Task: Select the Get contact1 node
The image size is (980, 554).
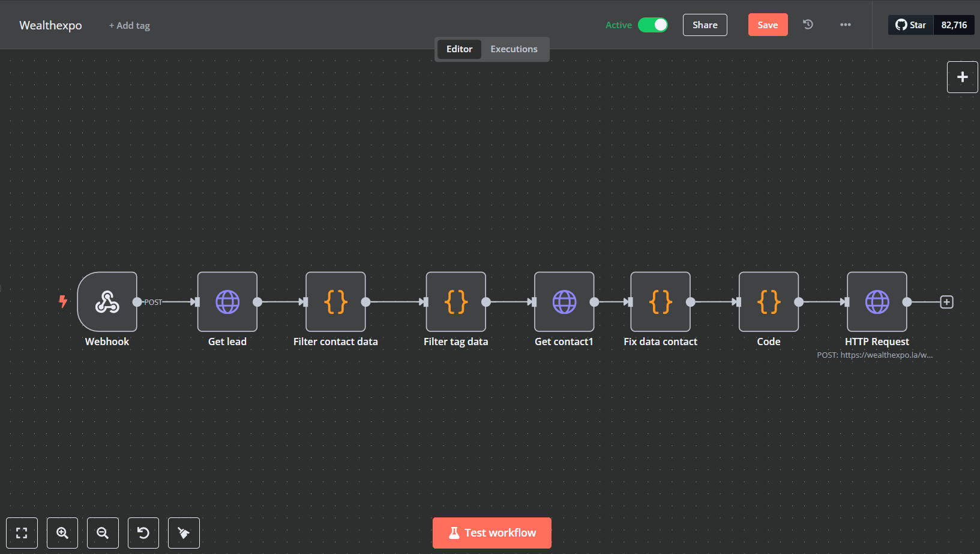Action: 564,302
